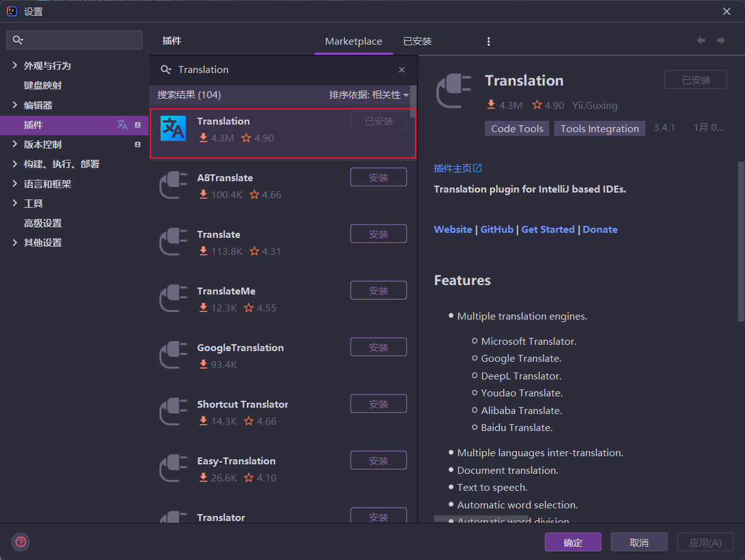Click the rating star in details header
Viewport: 745px width, 560px height.
pyautogui.click(x=537, y=105)
